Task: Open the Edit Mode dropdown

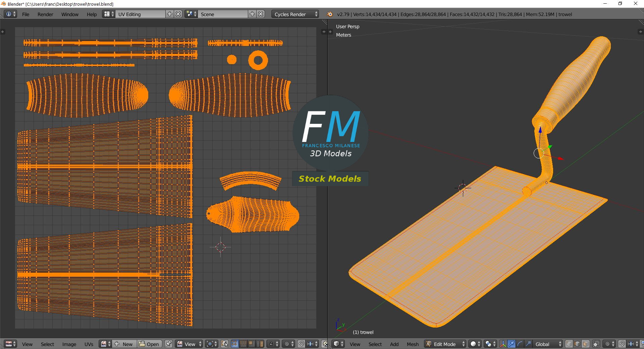Action: [444, 344]
